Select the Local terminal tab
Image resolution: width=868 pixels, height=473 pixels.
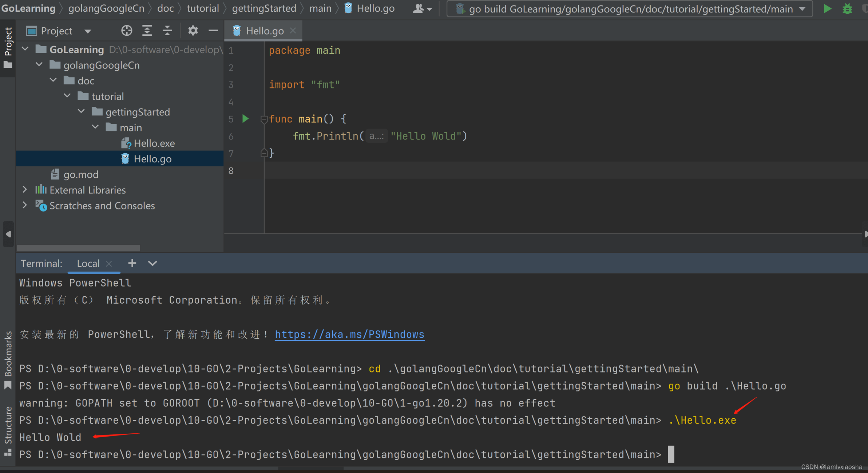pos(88,263)
